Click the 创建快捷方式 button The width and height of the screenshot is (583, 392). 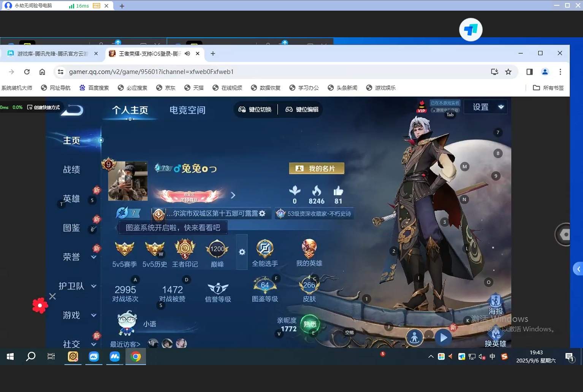tap(43, 107)
